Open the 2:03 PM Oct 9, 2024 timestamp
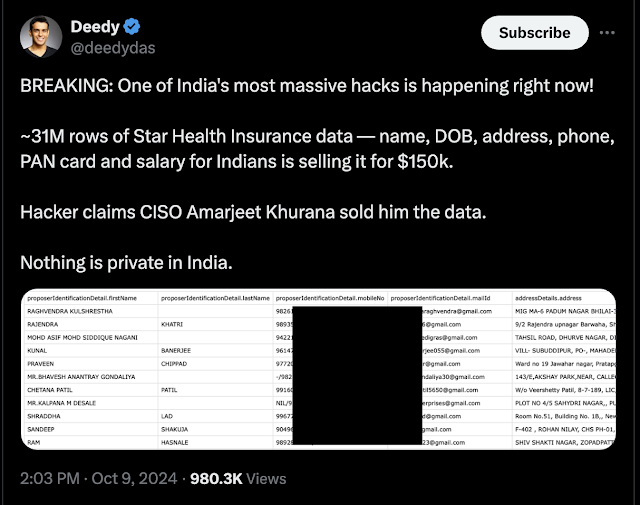Viewport: 640px width, 505px height. (x=98, y=478)
